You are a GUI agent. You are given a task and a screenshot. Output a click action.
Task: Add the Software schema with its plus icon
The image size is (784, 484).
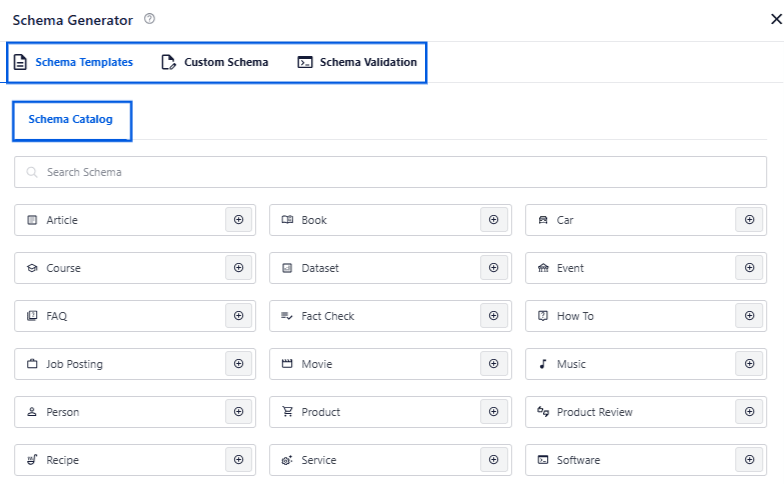pyautogui.click(x=749, y=460)
